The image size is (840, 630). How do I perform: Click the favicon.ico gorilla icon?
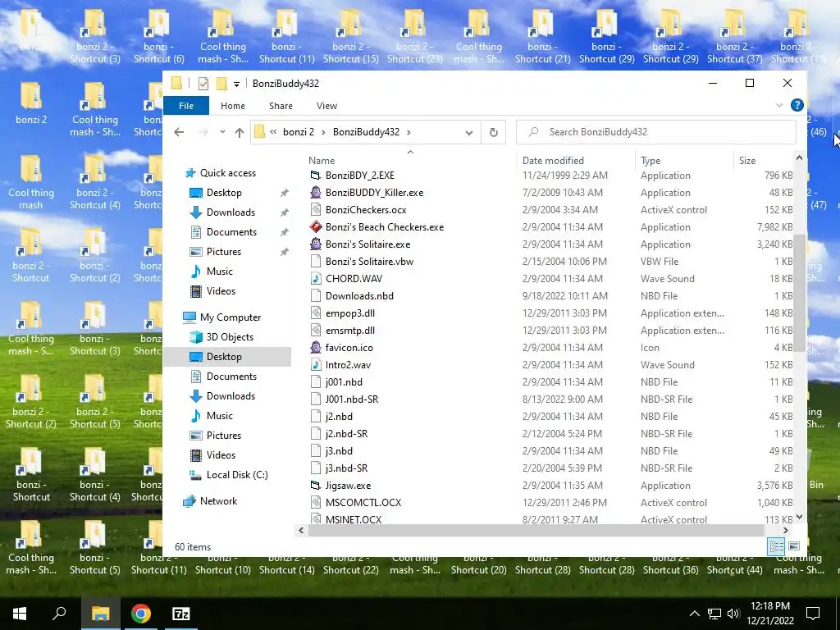click(316, 347)
